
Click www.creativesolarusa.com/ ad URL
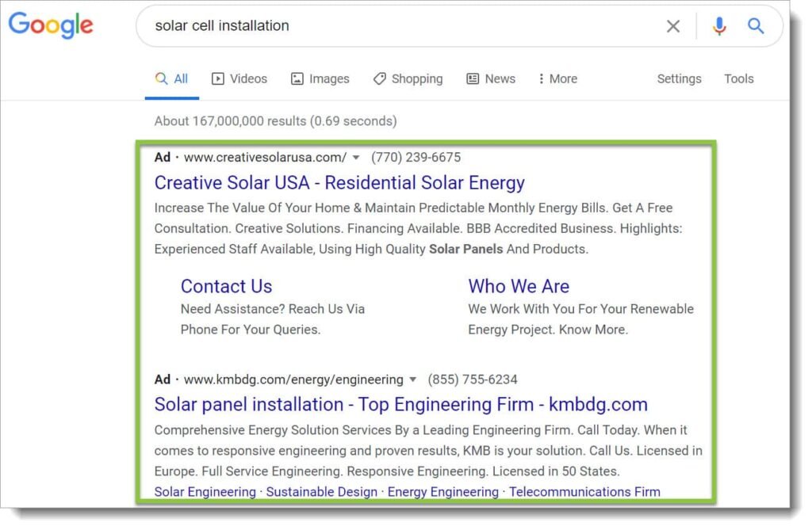pos(265,158)
